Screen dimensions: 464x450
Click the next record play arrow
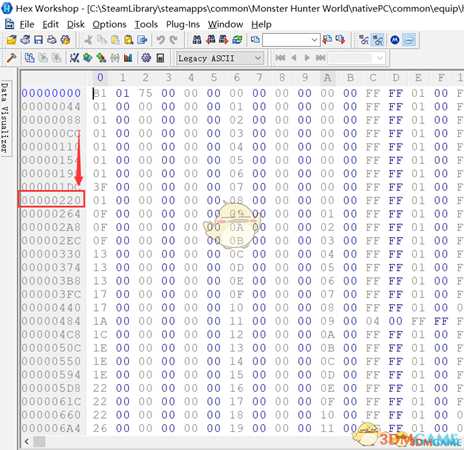(x=307, y=58)
